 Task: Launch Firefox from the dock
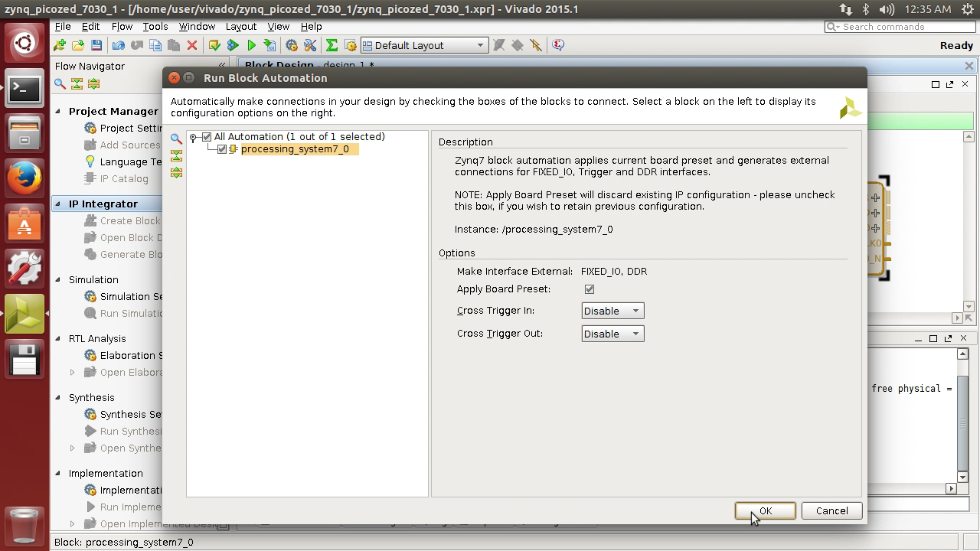[x=24, y=178]
